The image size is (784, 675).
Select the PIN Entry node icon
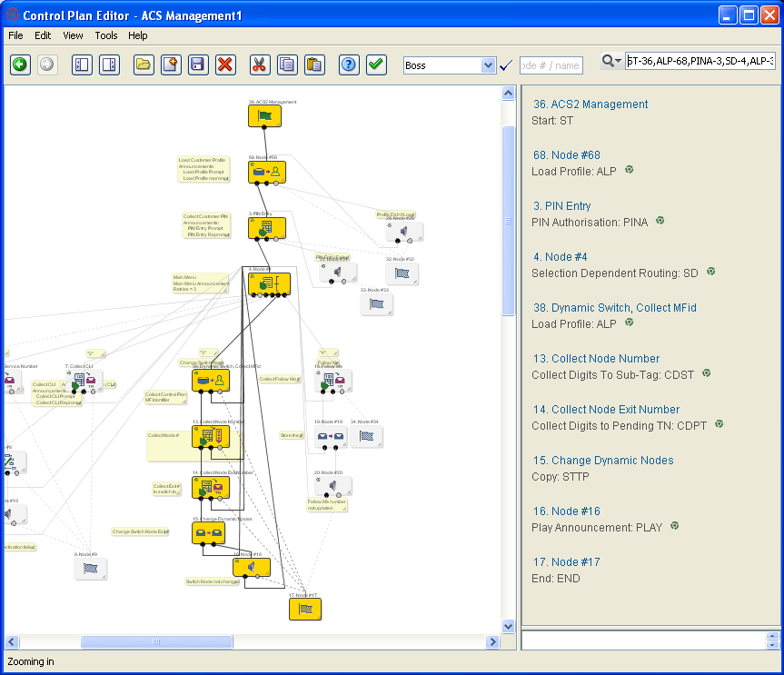pos(267,228)
